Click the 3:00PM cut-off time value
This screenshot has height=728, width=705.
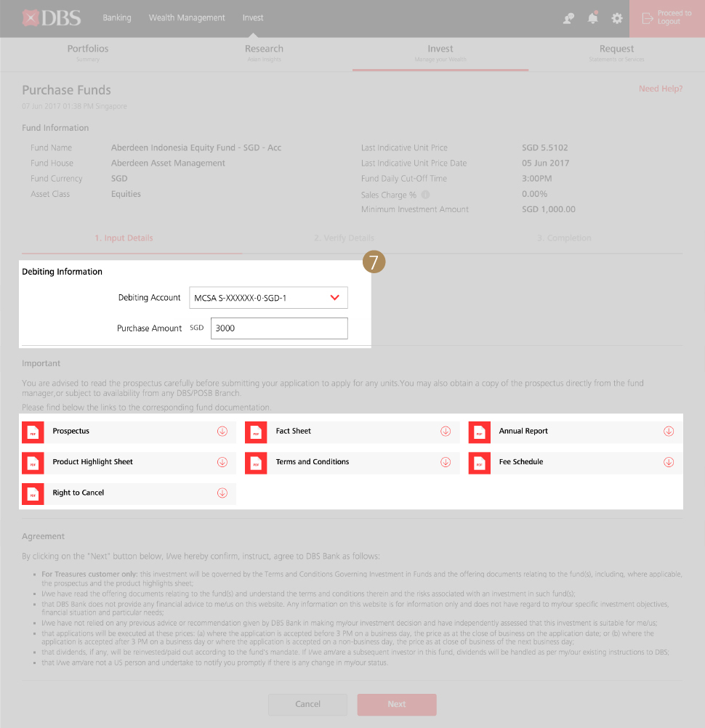(x=537, y=178)
